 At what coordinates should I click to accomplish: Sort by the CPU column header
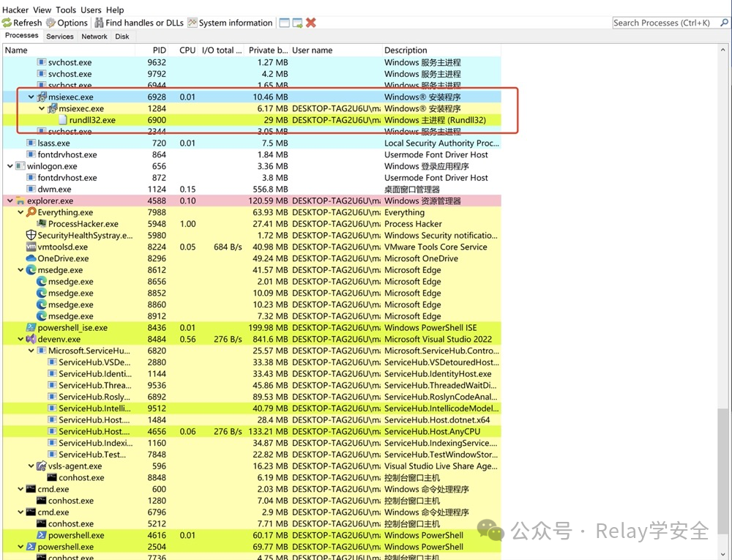point(184,50)
